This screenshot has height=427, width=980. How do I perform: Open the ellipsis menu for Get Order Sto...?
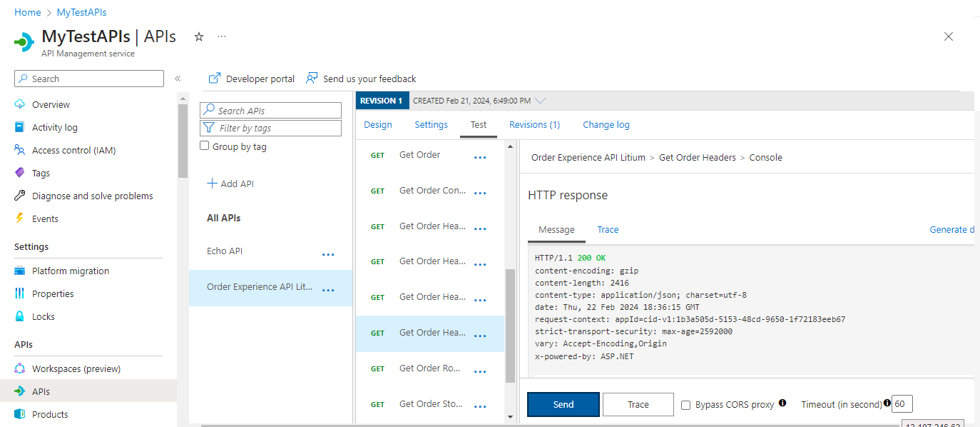pyautogui.click(x=480, y=407)
